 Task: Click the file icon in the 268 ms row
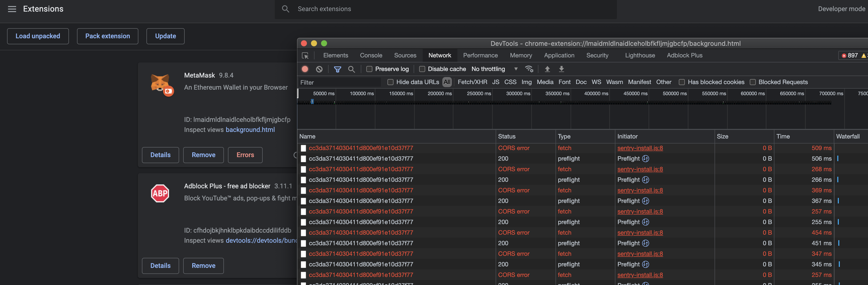click(x=303, y=169)
